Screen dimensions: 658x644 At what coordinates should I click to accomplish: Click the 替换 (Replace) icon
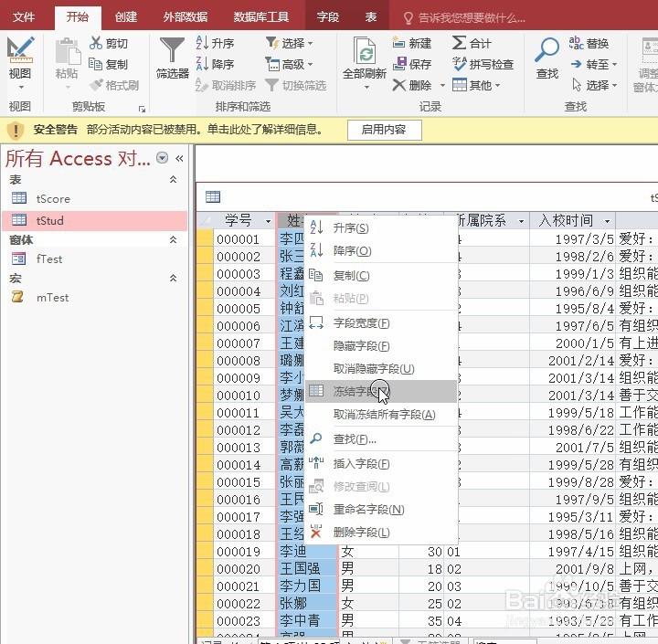(576, 43)
